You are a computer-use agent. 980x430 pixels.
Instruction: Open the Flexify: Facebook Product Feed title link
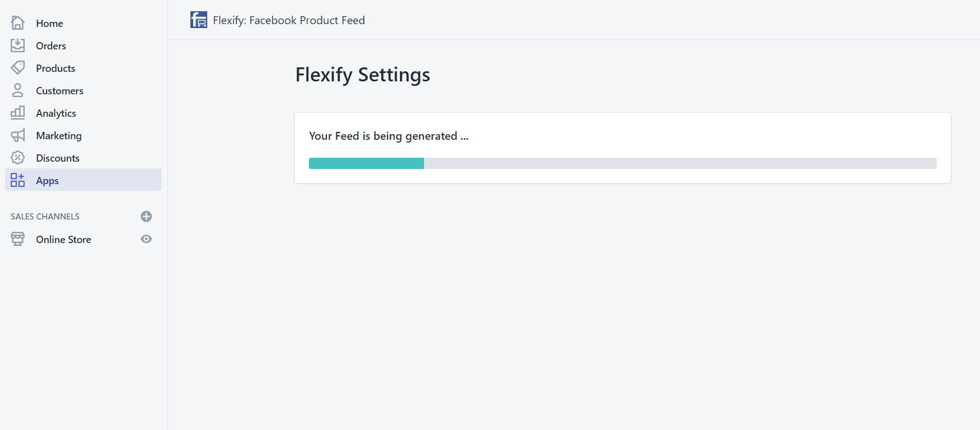pos(288,20)
